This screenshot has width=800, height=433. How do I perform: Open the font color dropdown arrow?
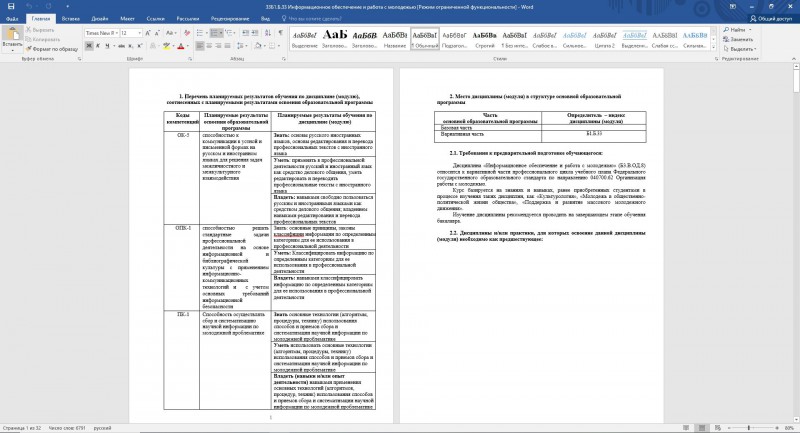coord(187,46)
